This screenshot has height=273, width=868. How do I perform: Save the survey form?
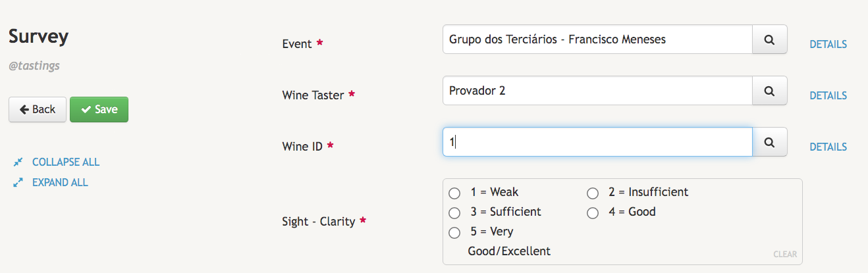point(99,110)
